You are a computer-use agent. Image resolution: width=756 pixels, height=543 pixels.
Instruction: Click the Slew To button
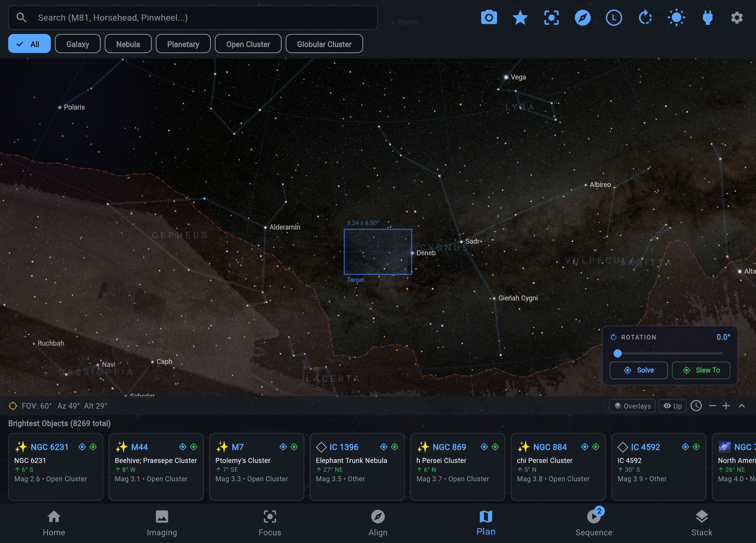click(x=701, y=370)
